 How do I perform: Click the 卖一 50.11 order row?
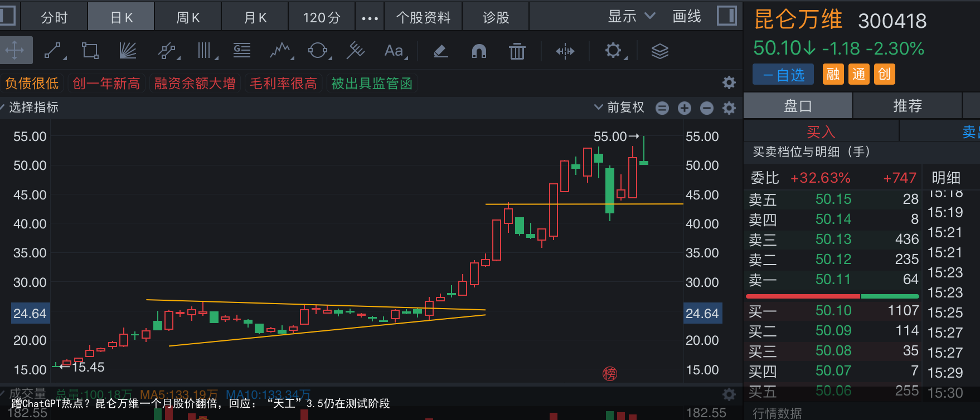click(x=833, y=279)
